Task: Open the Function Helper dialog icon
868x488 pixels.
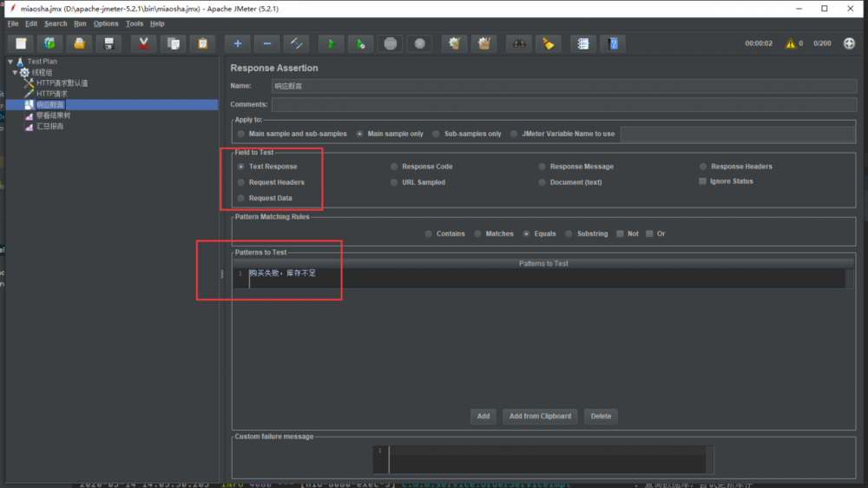Action: click(583, 43)
